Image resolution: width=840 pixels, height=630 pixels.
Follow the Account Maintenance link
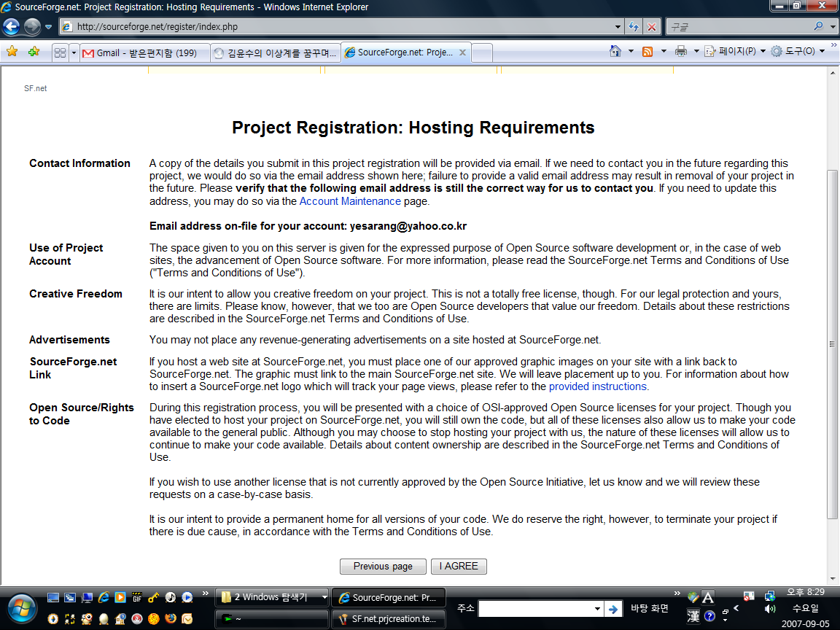[350, 201]
